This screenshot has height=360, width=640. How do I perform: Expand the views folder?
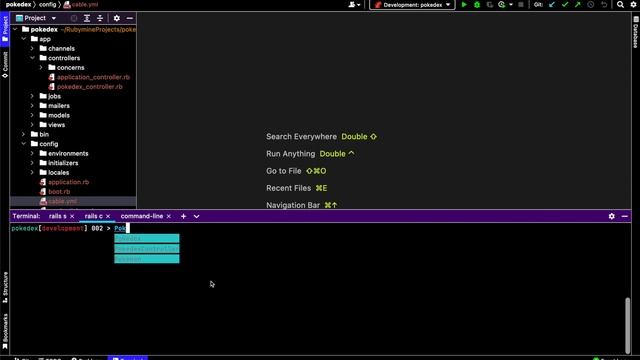tap(32, 125)
